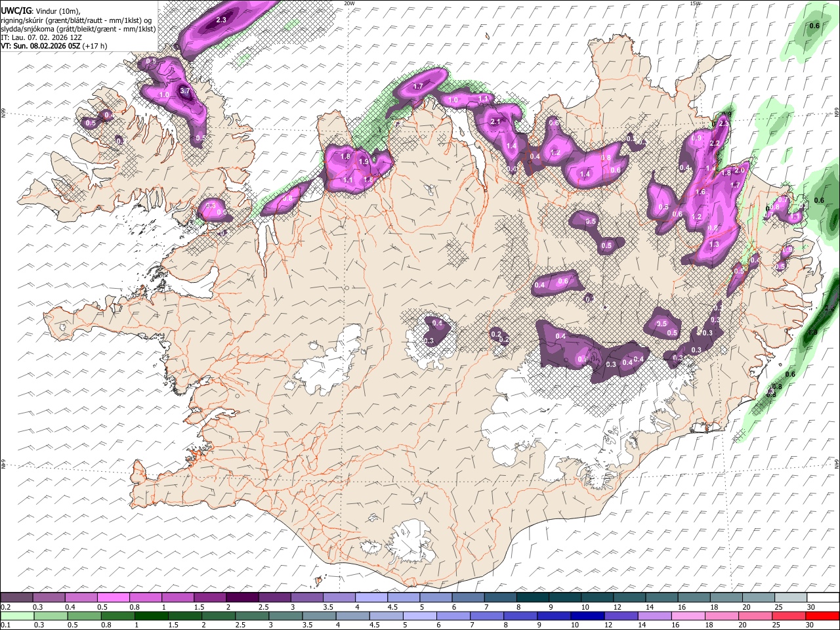The width and height of the screenshot is (840, 630).
Task: Click the red lower legend swatch after 30
Action: point(822,616)
